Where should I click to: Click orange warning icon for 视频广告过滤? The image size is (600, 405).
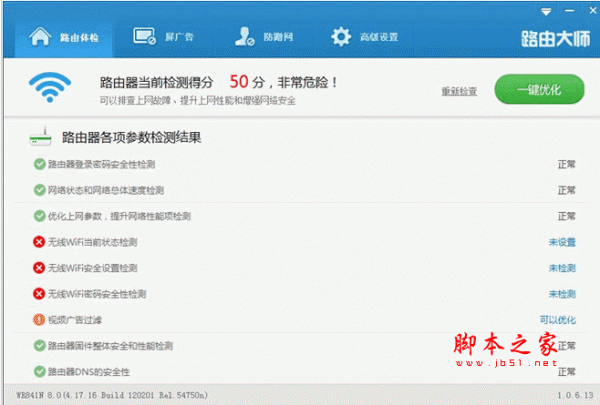tap(39, 320)
